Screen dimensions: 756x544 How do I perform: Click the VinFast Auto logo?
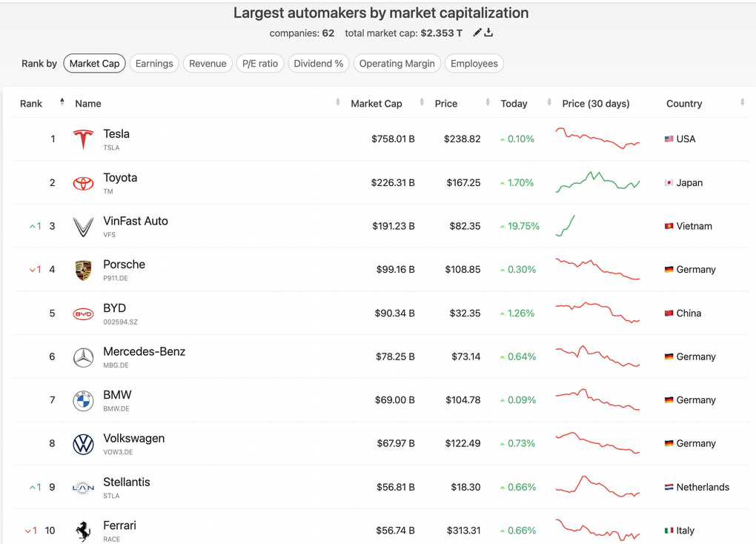(83, 227)
